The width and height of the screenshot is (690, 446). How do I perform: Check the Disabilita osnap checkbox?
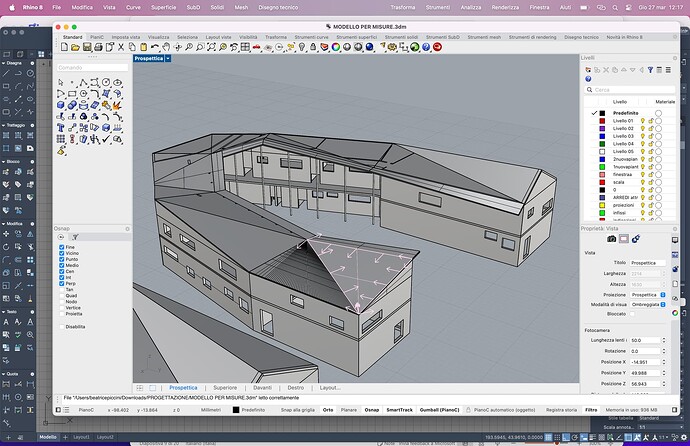[62, 327]
